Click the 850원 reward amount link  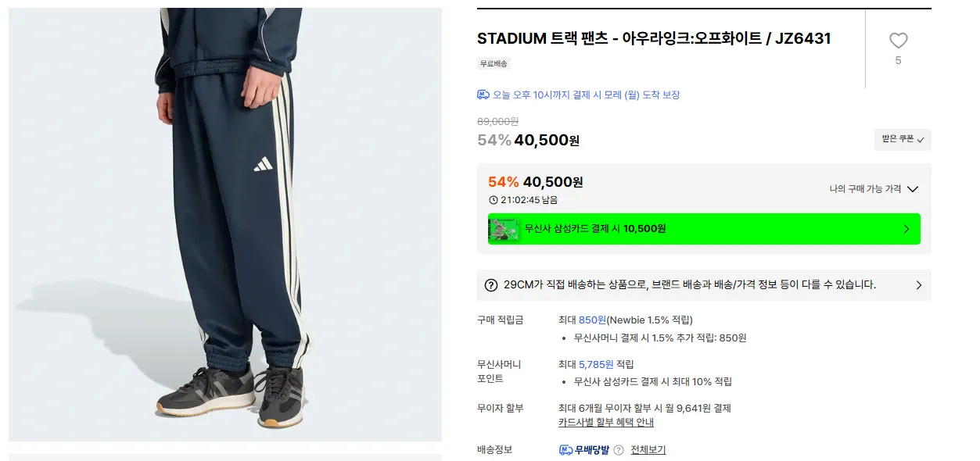tap(593, 320)
